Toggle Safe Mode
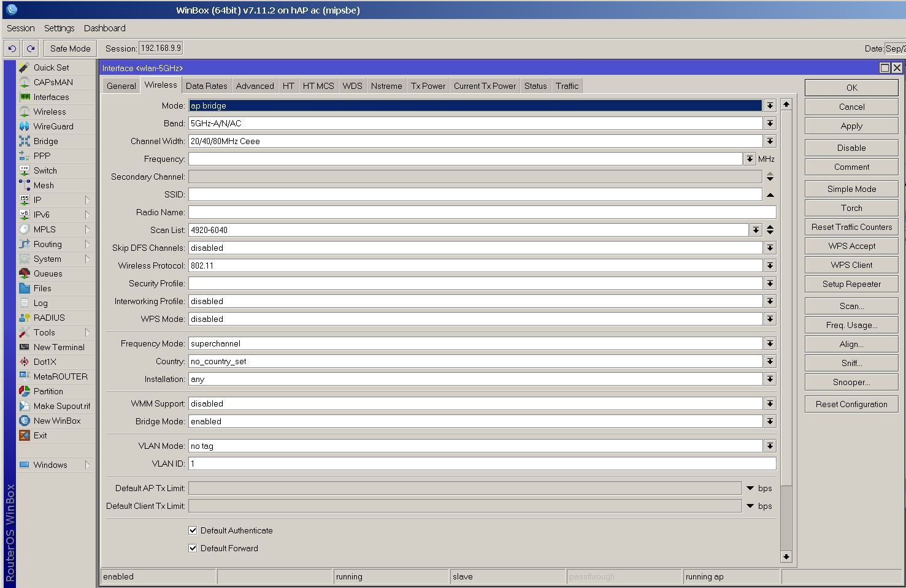906x588 pixels. point(70,48)
